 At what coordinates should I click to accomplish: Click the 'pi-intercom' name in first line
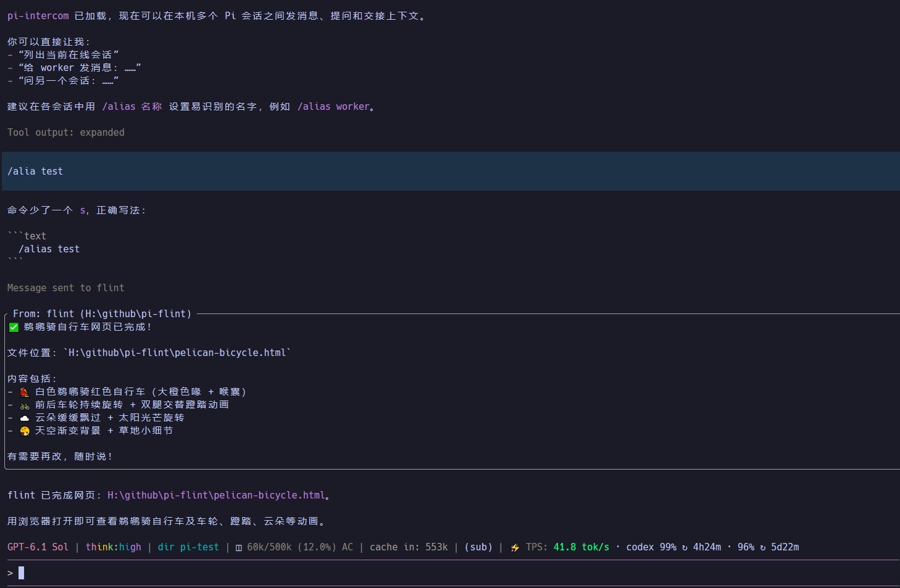coord(38,16)
